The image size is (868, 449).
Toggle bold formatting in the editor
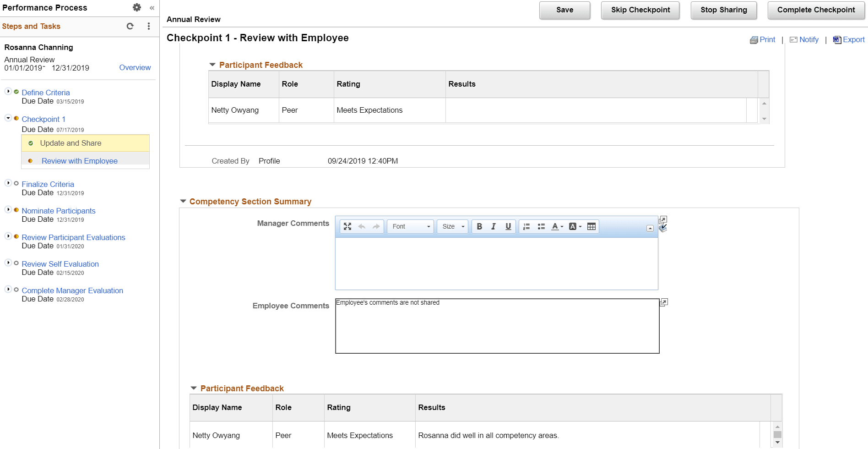[x=479, y=226]
